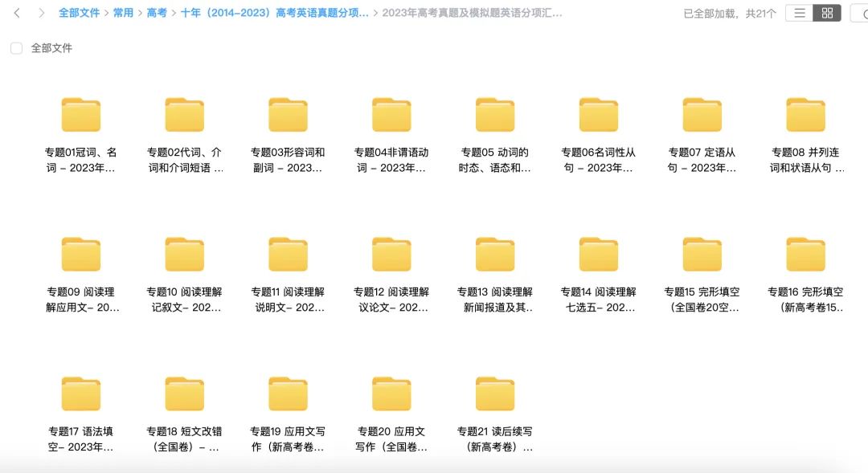Open folder 专题01冠词、名词

[x=81, y=115]
